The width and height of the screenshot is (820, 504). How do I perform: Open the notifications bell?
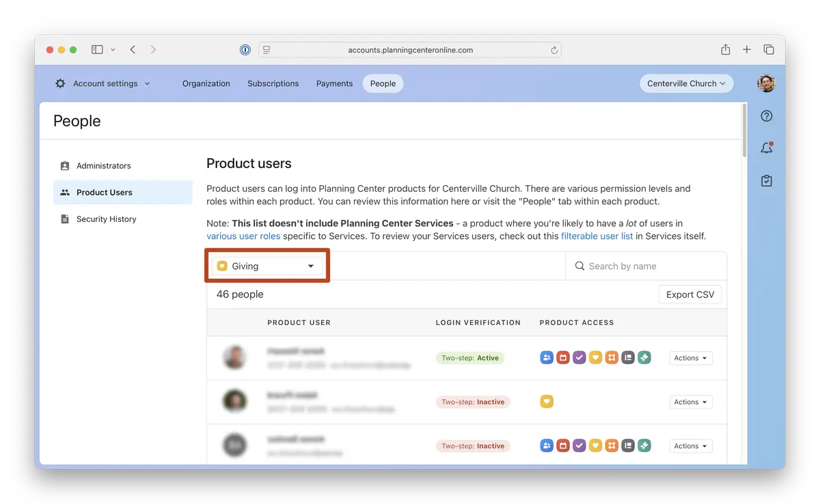click(x=767, y=148)
